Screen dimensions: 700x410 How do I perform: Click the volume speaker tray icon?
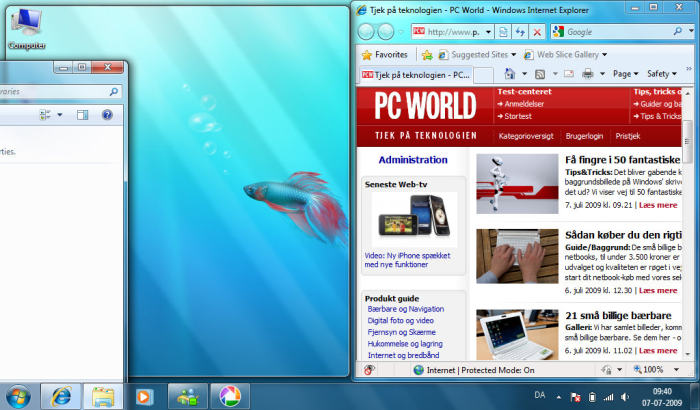click(x=625, y=397)
